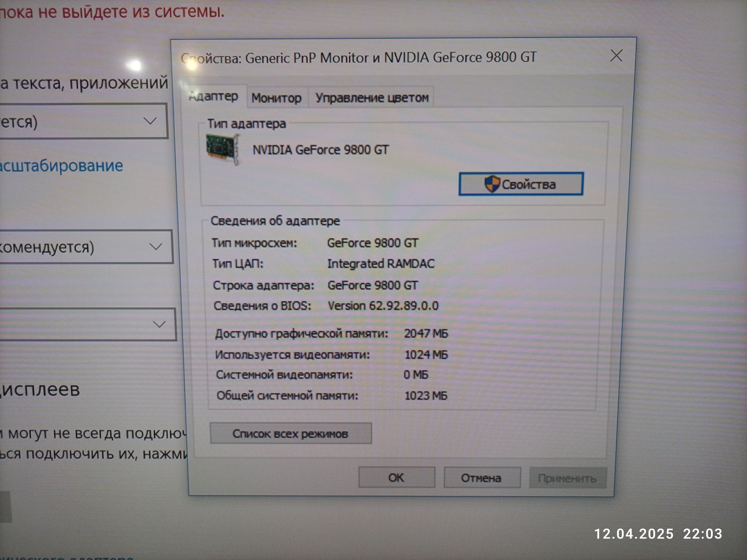This screenshot has width=747, height=560.
Task: Click the Применить button
Action: [x=567, y=478]
